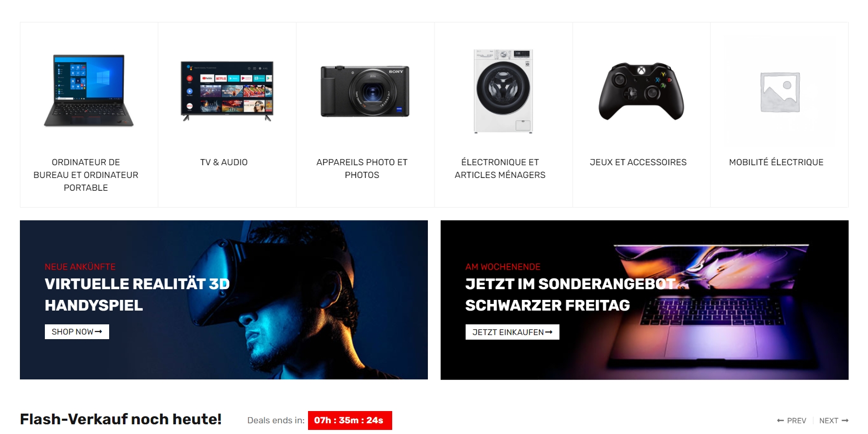868x434 pixels.
Task: Open Mobilité Électrique category link
Action: [776, 162]
